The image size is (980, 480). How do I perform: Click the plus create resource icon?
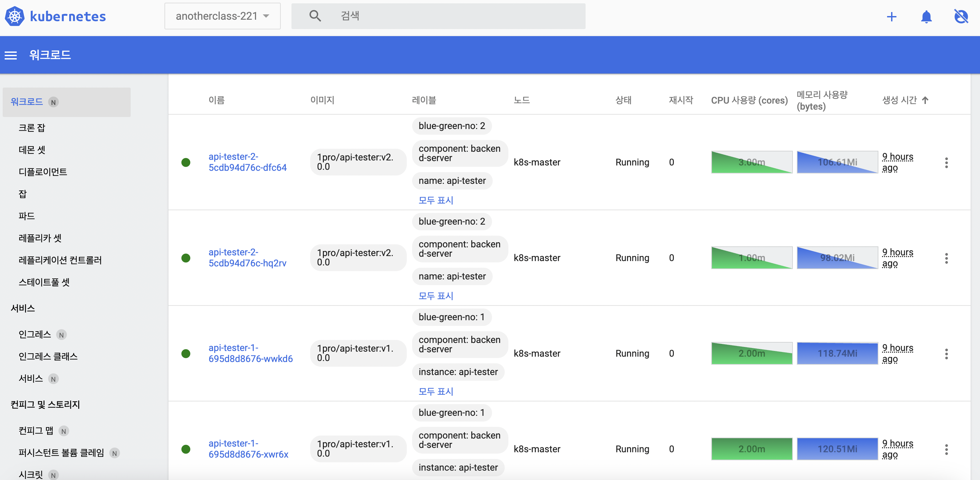[x=891, y=17]
